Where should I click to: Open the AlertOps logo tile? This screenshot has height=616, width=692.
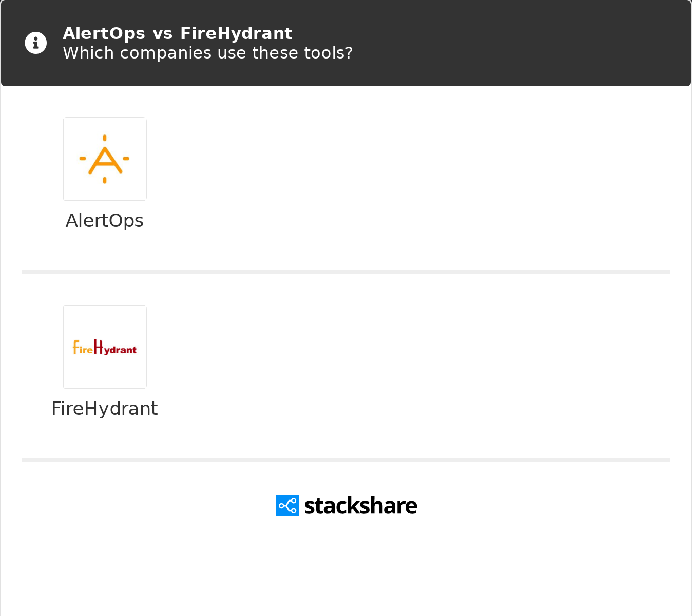point(105,159)
